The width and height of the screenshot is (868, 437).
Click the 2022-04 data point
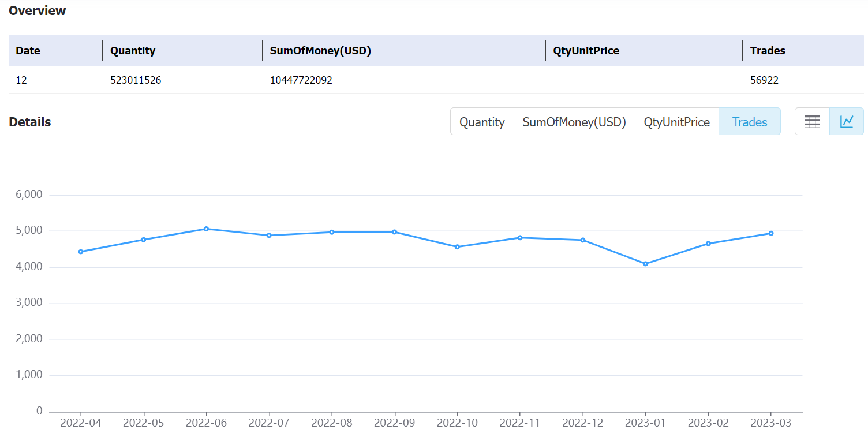[81, 252]
